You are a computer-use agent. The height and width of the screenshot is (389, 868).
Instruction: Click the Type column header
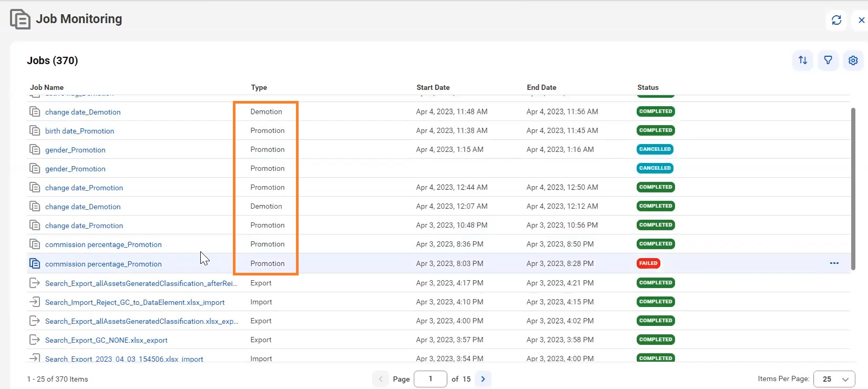tap(259, 87)
